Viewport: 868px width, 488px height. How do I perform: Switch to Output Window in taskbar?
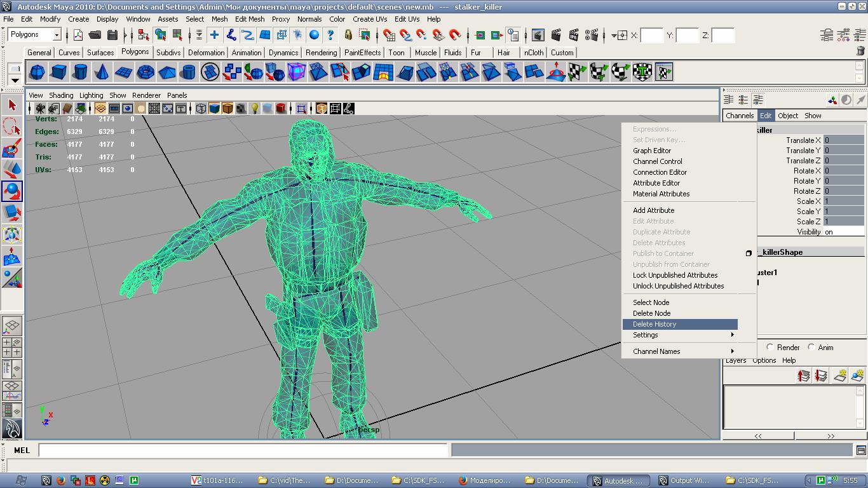(684, 480)
